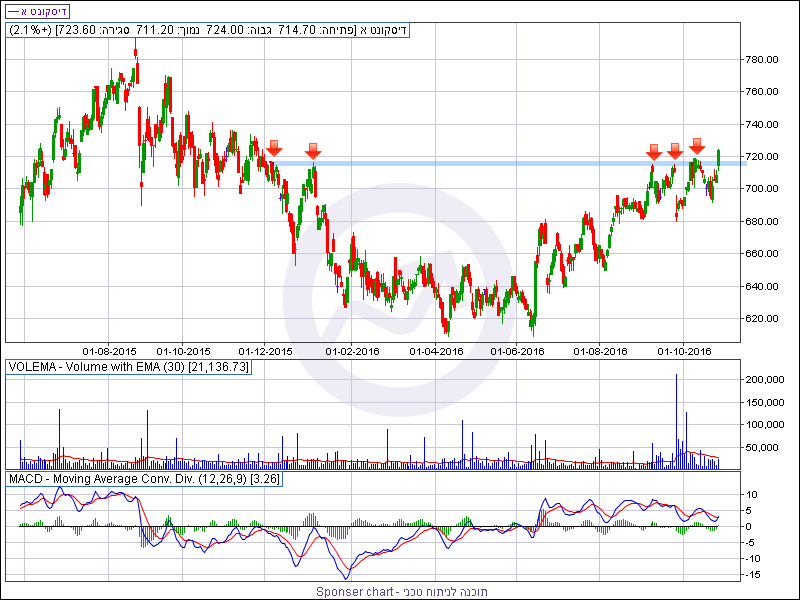
Task: Click the Sponser chart footer link
Action: tap(400, 591)
